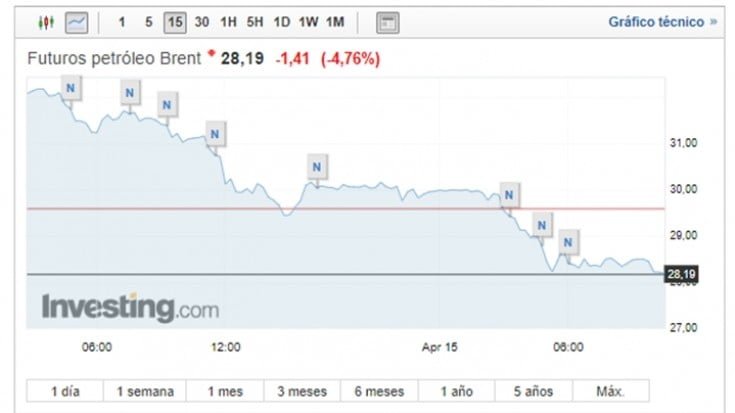Open the leftmost N news marker
Screen dimensions: 735x413
(x=70, y=89)
